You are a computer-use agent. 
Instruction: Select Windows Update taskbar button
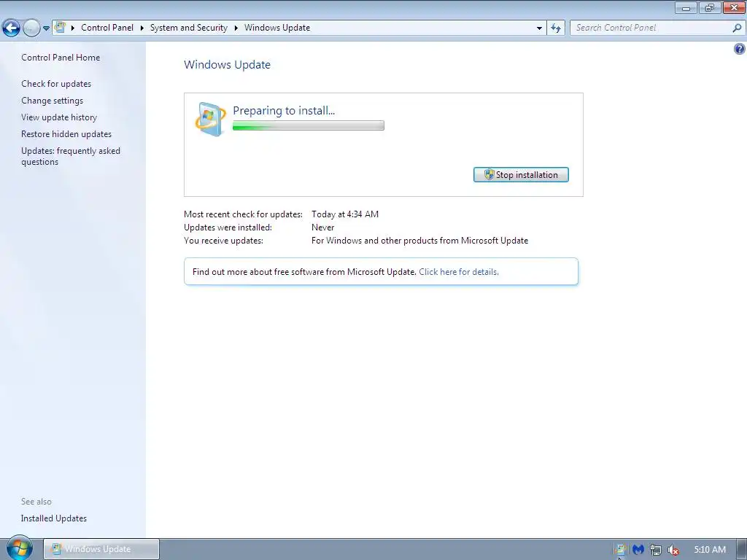101,549
